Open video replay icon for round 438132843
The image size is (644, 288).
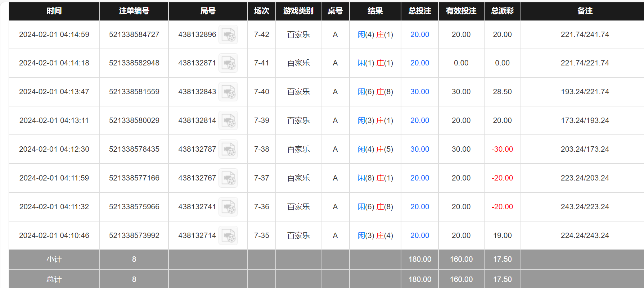[x=228, y=92]
